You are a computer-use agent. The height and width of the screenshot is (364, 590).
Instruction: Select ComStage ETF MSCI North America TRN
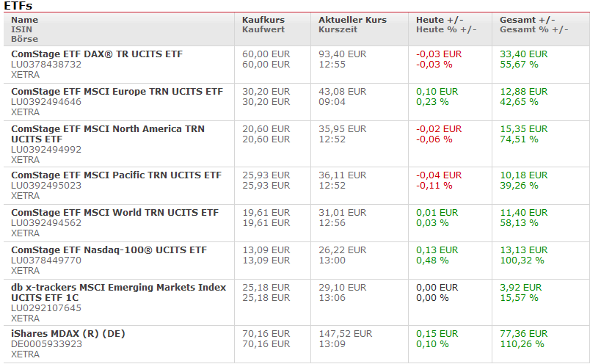[108, 129]
